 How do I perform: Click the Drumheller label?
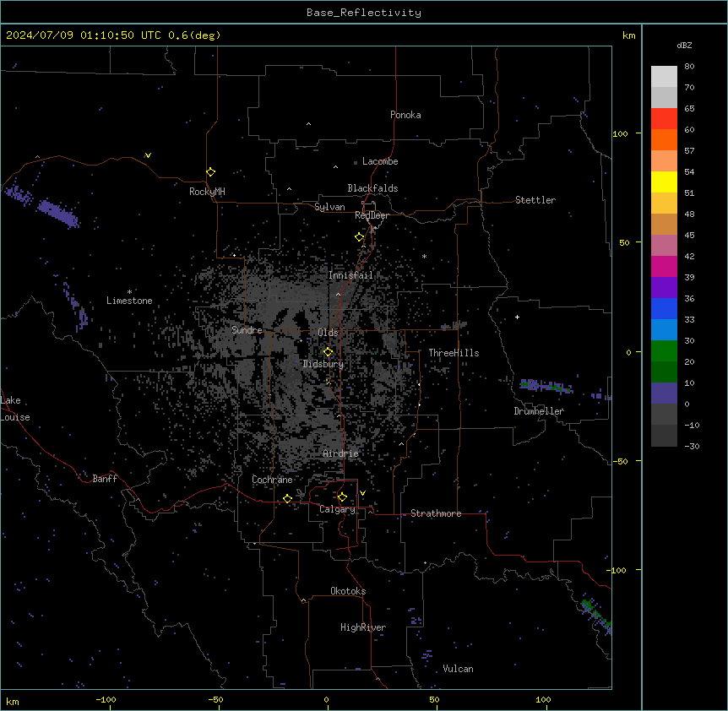539,411
